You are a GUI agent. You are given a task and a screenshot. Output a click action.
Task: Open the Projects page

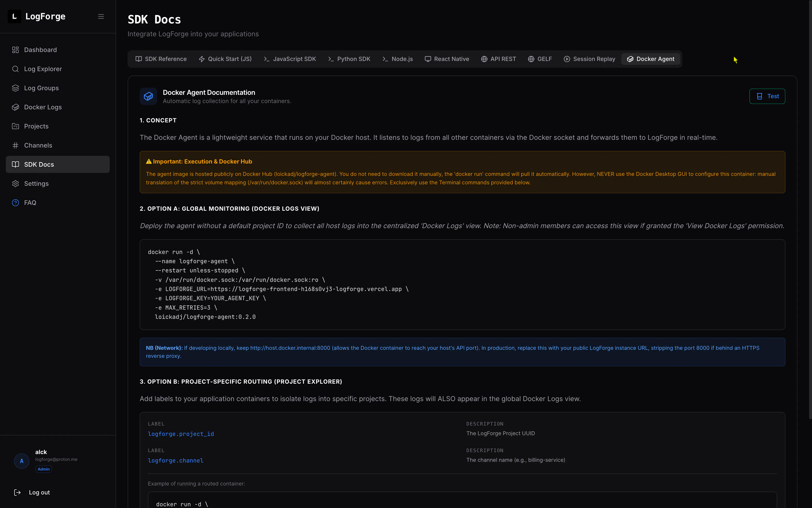[58, 126]
